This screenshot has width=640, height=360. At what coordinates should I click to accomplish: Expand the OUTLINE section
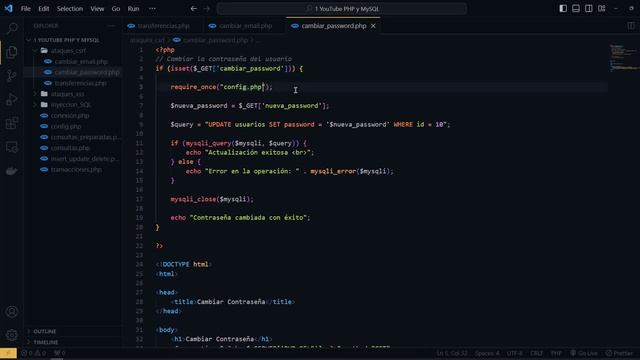[44, 331]
